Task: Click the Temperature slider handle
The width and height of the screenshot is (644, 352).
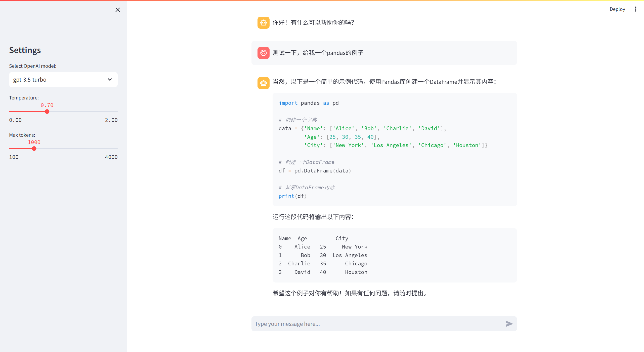Action: pos(47,112)
